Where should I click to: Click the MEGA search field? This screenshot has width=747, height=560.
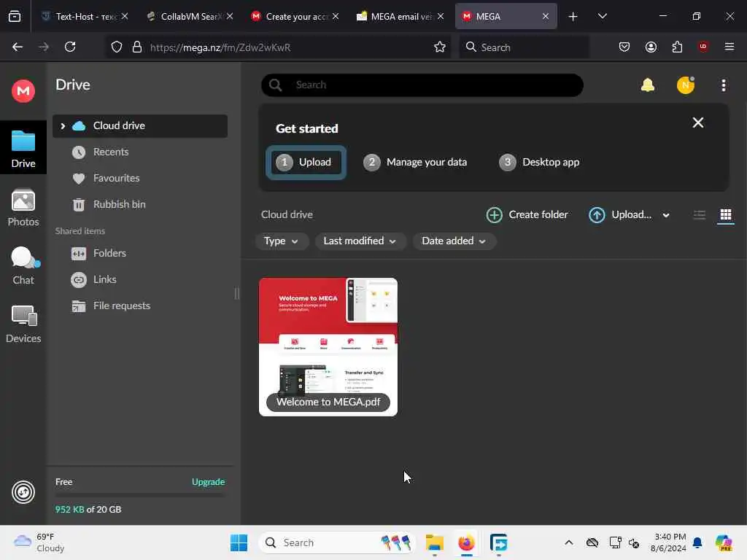click(x=422, y=85)
